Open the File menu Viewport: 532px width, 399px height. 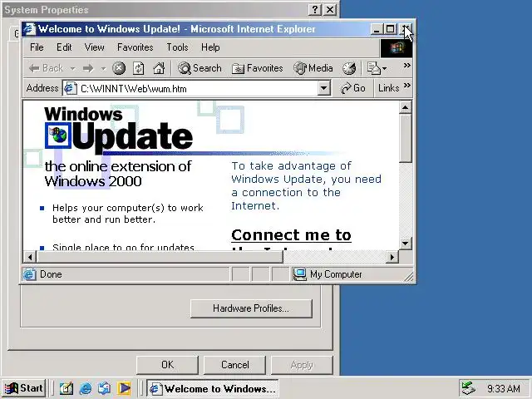pyautogui.click(x=37, y=47)
